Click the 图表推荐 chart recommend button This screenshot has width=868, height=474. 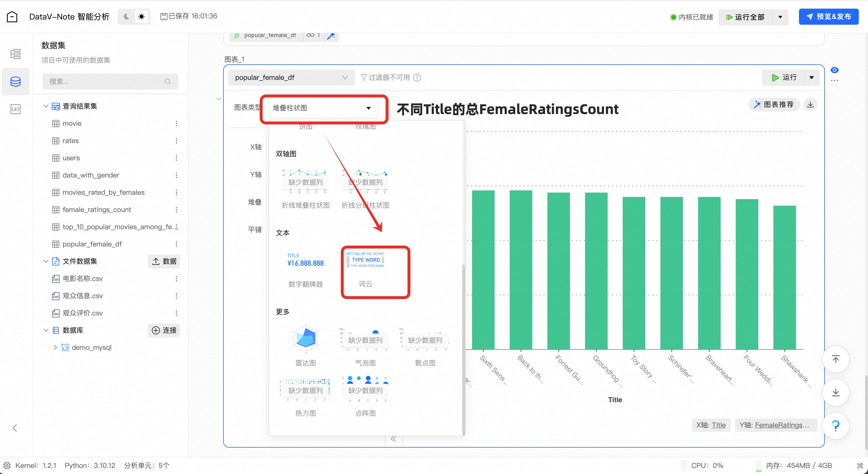(x=774, y=104)
